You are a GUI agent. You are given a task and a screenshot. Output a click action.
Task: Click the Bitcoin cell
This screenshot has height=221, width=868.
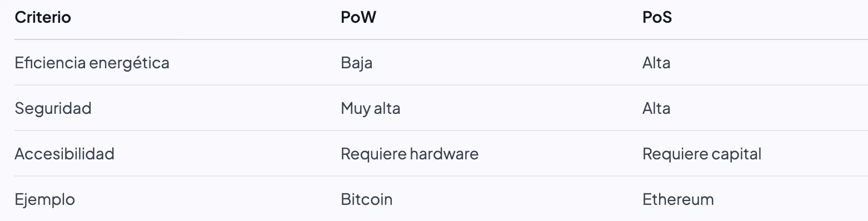pos(367,199)
